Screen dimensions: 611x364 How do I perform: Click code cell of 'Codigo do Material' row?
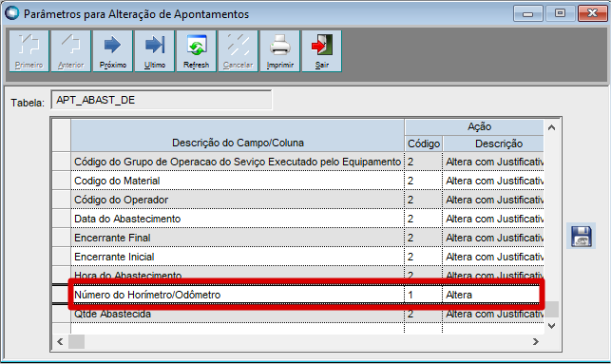tap(424, 181)
